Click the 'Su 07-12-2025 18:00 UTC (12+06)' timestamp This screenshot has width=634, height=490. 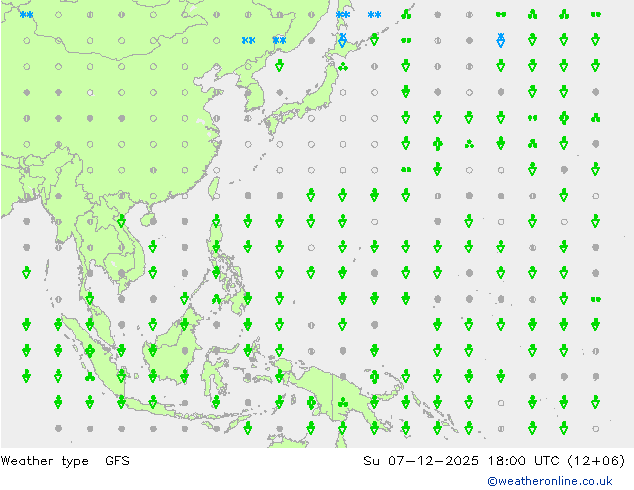pyautogui.click(x=494, y=461)
